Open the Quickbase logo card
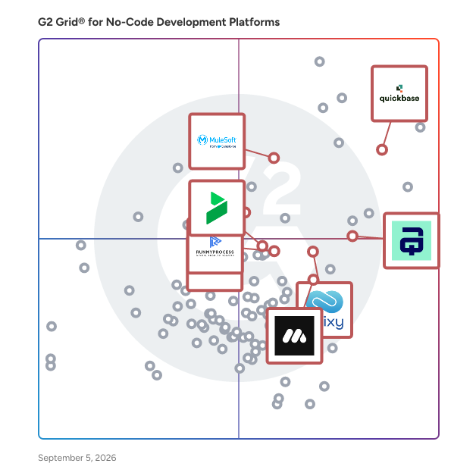Viewport: 476px width, 476px height. point(399,93)
